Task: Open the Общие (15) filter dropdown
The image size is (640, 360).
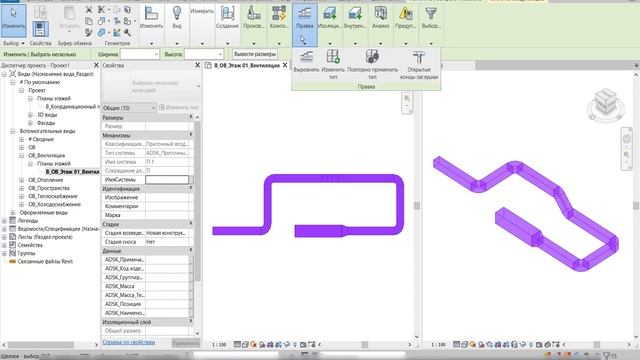Action: click(x=129, y=107)
